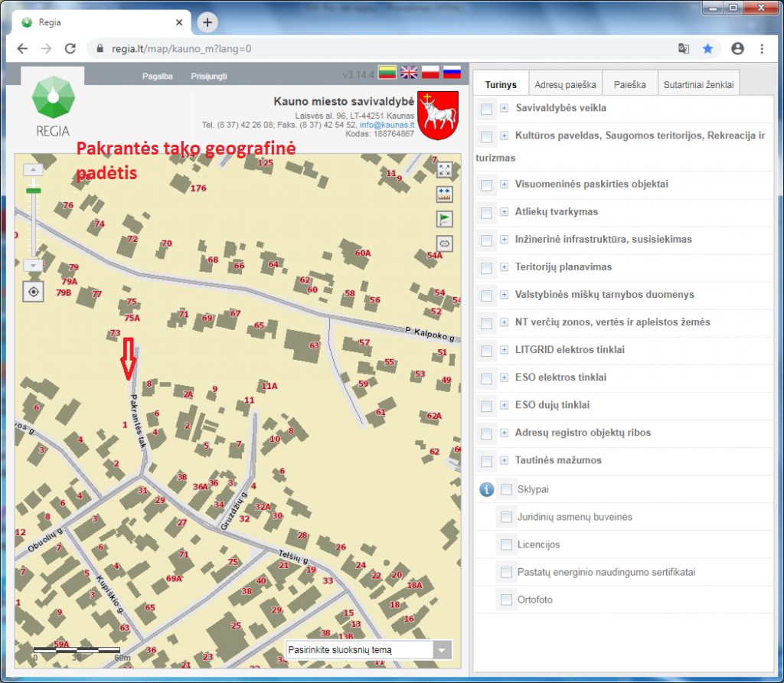
Task: Click the green flag marker tool
Action: click(x=445, y=219)
